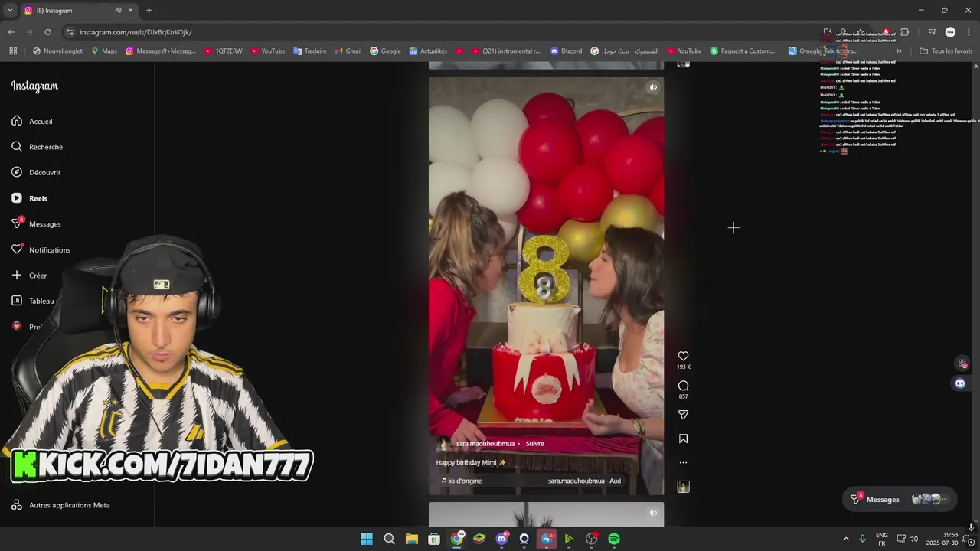980x551 pixels.
Task: Open the audio thumbnail beside the reel
Action: tap(683, 487)
